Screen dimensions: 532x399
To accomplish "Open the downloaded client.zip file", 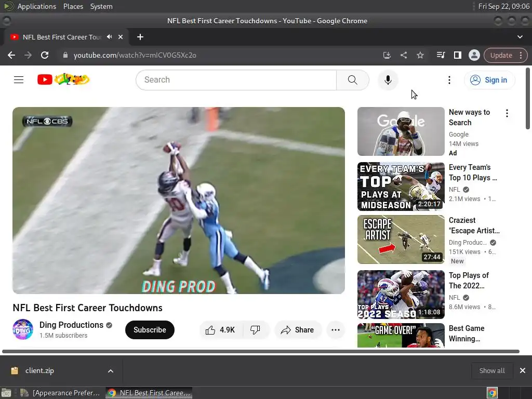I will (x=39, y=370).
